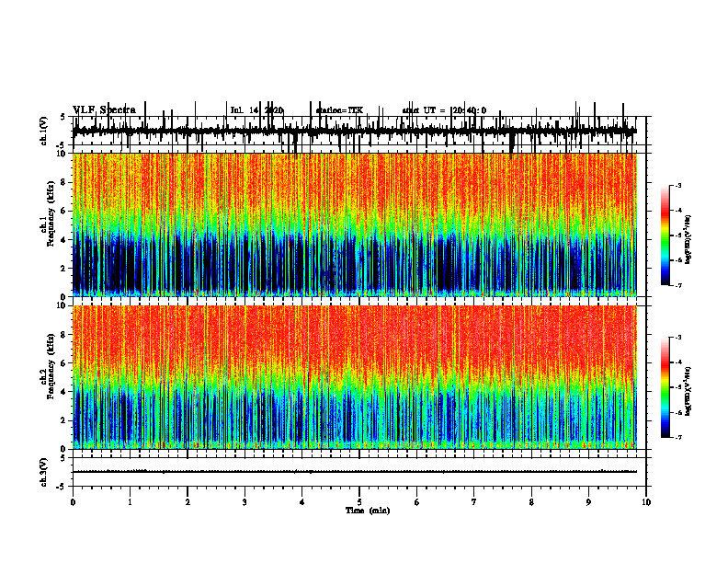Screen dimensions: 728x563
Task: Click the 'start UT = 20:40:0' label
Action: pos(444,110)
